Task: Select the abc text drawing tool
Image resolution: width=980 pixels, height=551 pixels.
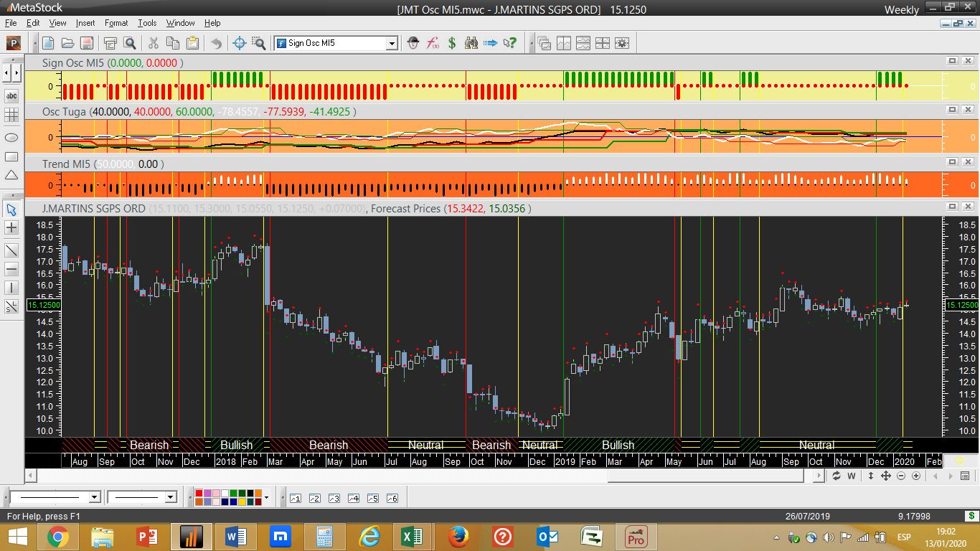Action: [11, 95]
